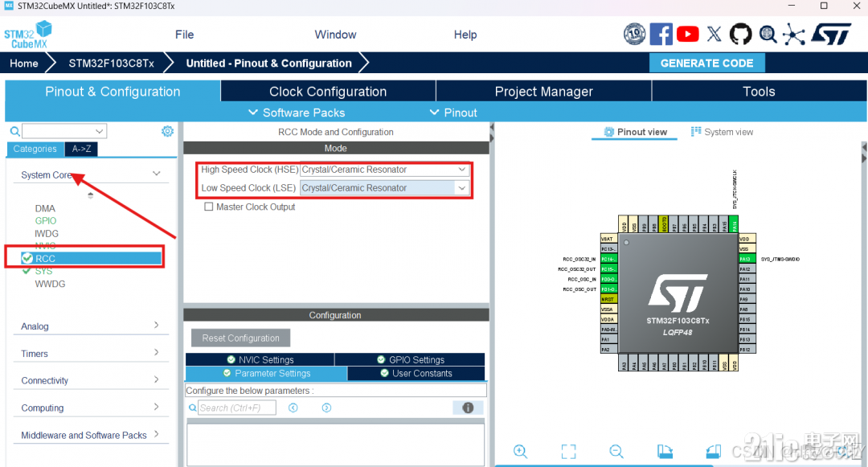Click the Reset Configuration button
This screenshot has width=868, height=467.
coord(240,338)
